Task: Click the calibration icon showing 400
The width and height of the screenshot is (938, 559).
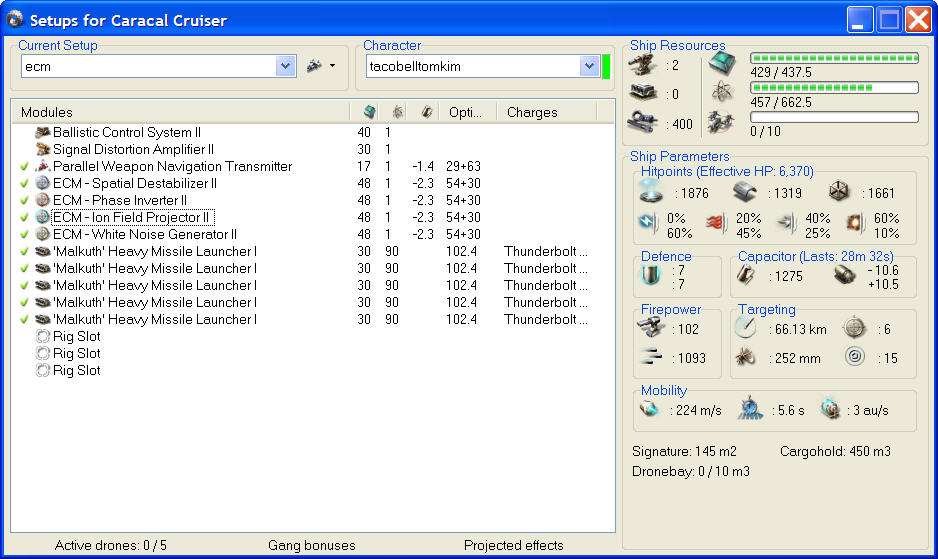Action: coord(642,121)
